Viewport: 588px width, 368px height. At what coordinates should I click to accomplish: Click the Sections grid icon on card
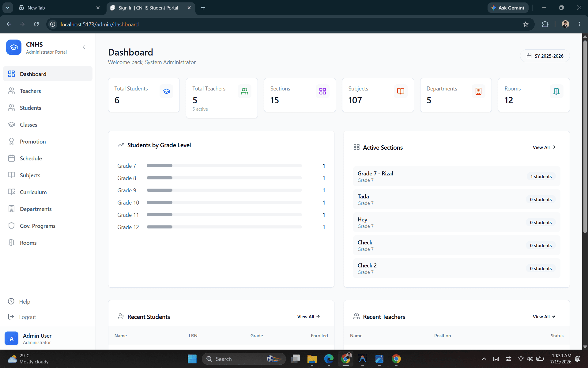click(322, 91)
